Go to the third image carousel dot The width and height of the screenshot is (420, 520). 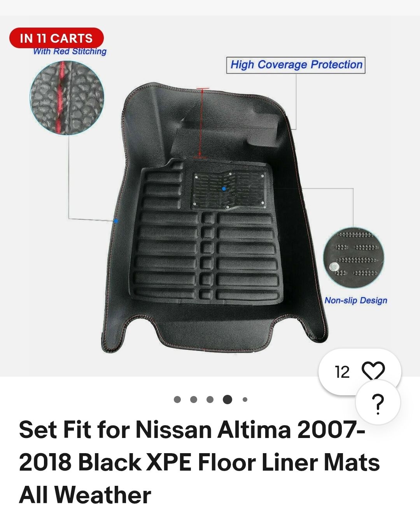[x=210, y=400]
